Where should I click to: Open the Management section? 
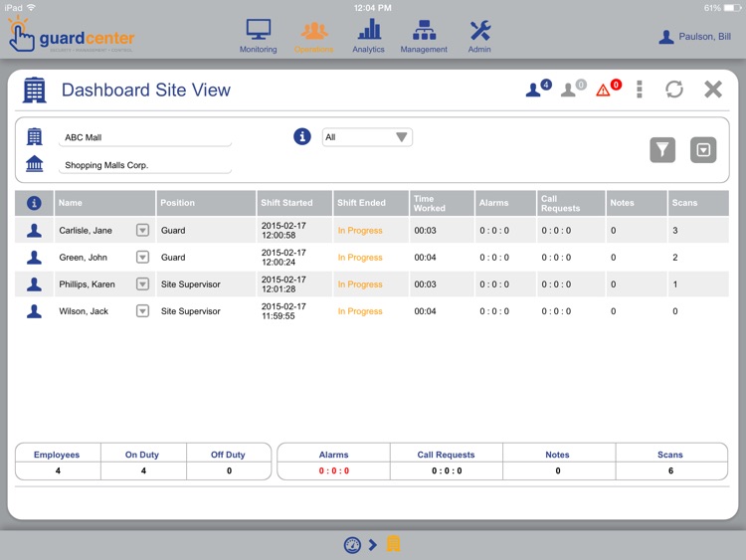425,36
